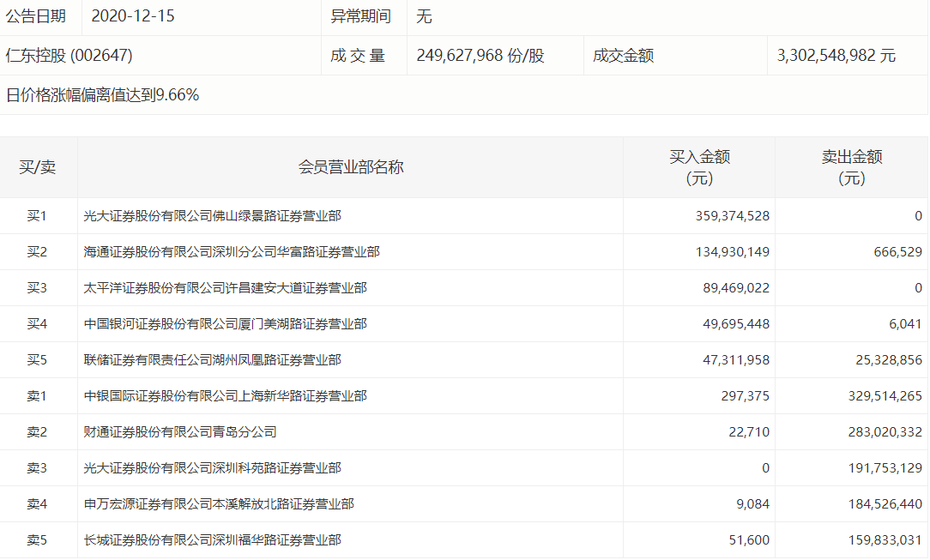Click the 会员营业部名称 column header

[x=350, y=167]
